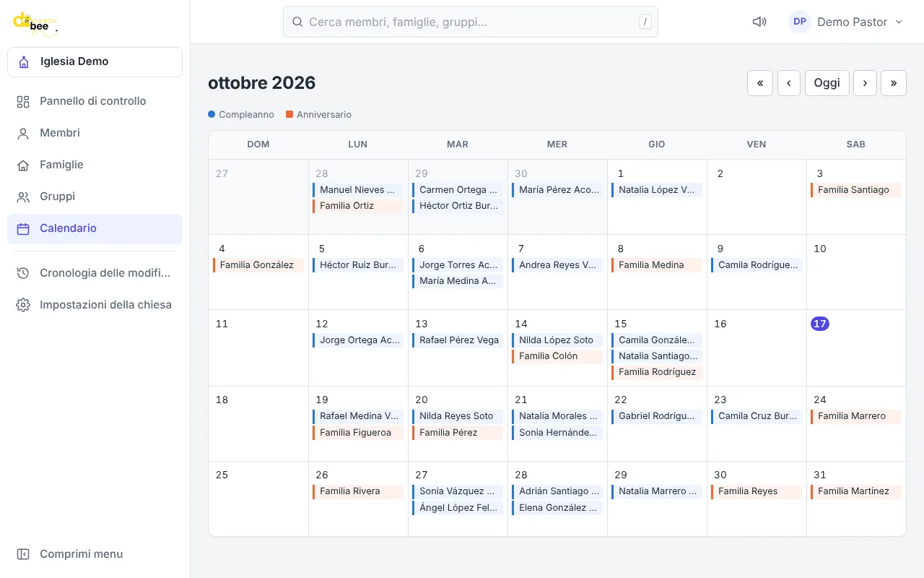
Task: Open Nilda Reyes Soto birthday
Action: click(458, 416)
